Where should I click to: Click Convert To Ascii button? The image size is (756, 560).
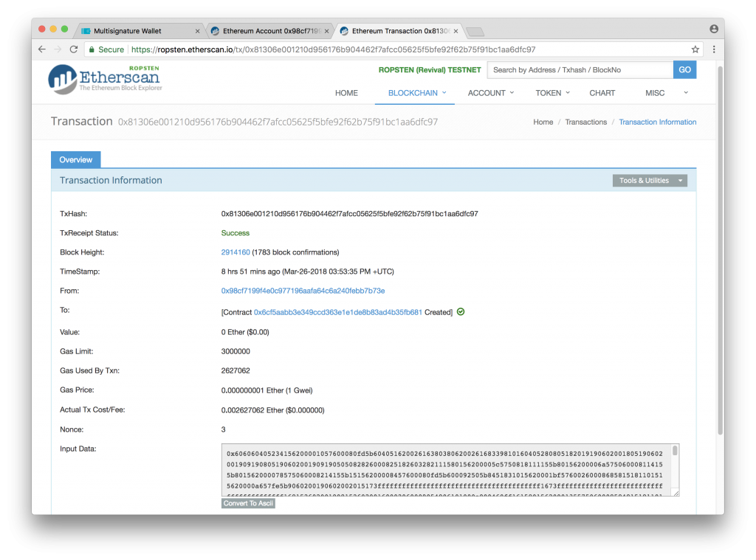point(248,503)
